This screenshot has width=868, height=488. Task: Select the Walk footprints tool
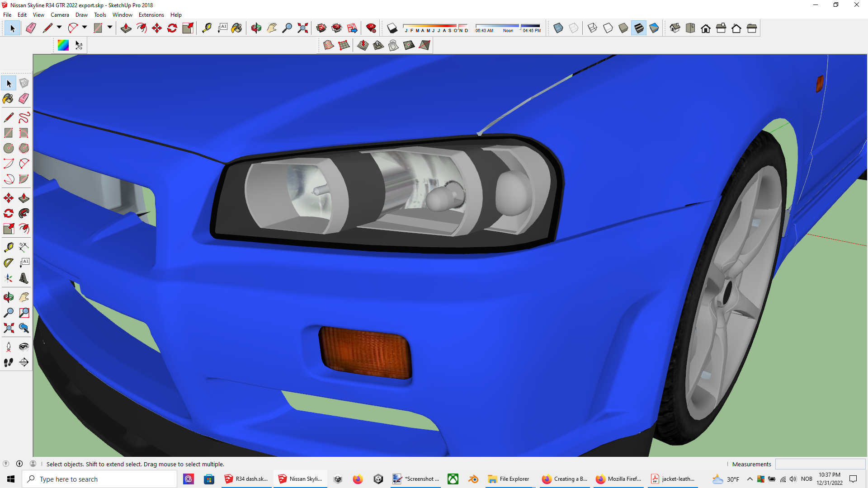point(9,362)
